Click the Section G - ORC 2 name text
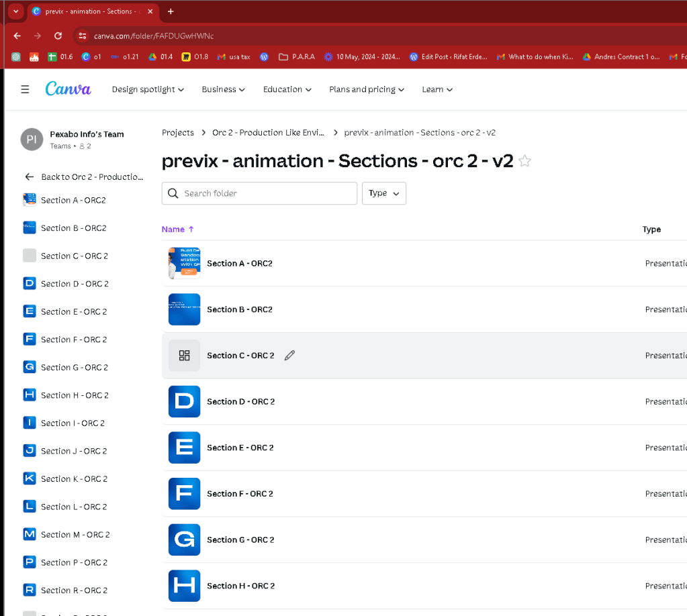 click(x=240, y=540)
